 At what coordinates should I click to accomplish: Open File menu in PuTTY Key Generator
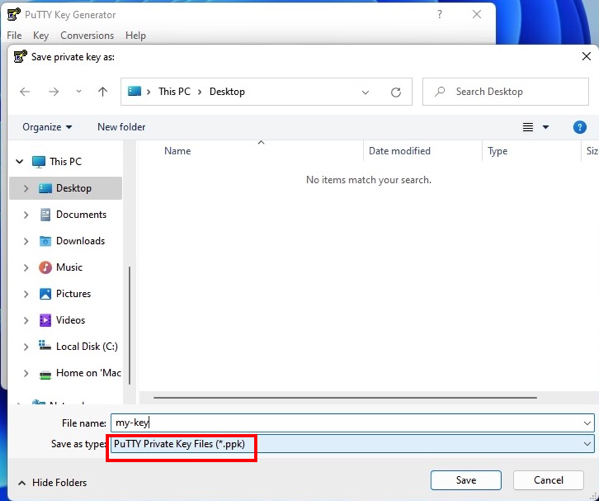[14, 36]
